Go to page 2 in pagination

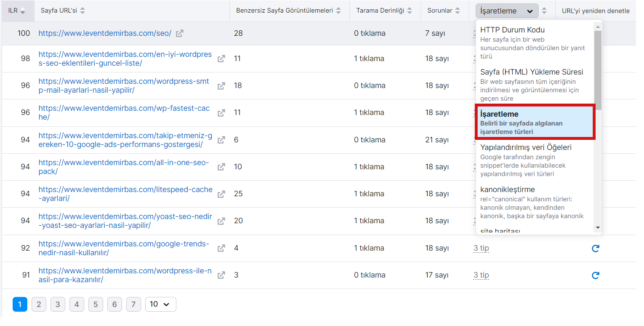[x=39, y=304]
